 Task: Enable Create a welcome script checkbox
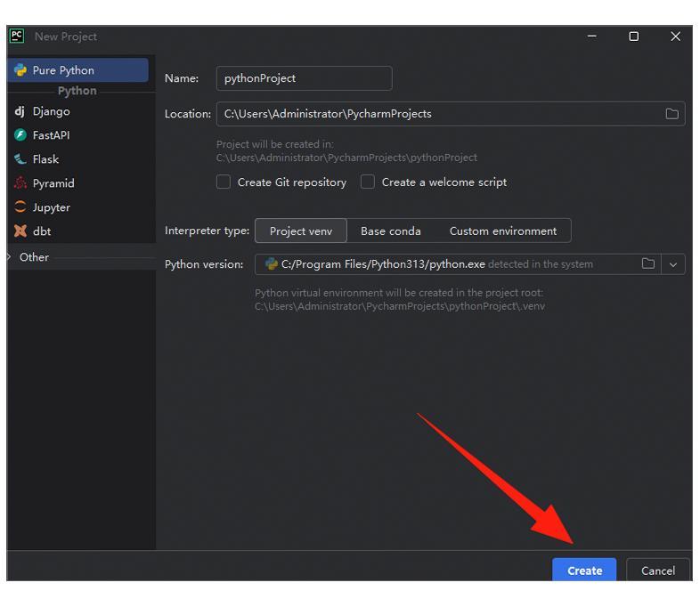(x=368, y=182)
